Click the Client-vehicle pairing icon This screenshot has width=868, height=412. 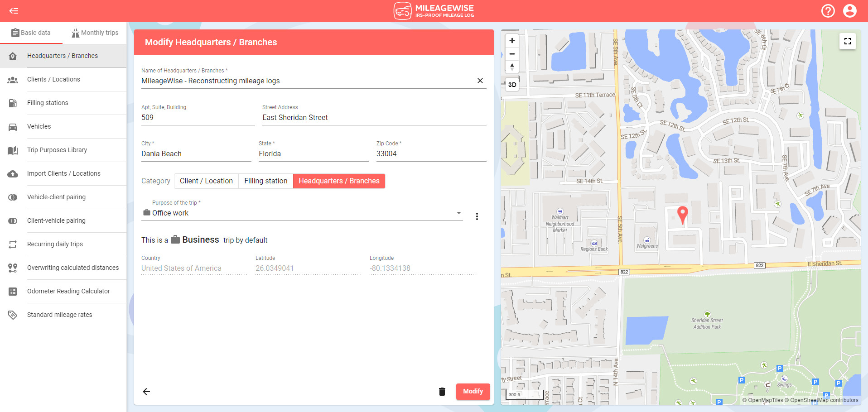[x=13, y=221]
